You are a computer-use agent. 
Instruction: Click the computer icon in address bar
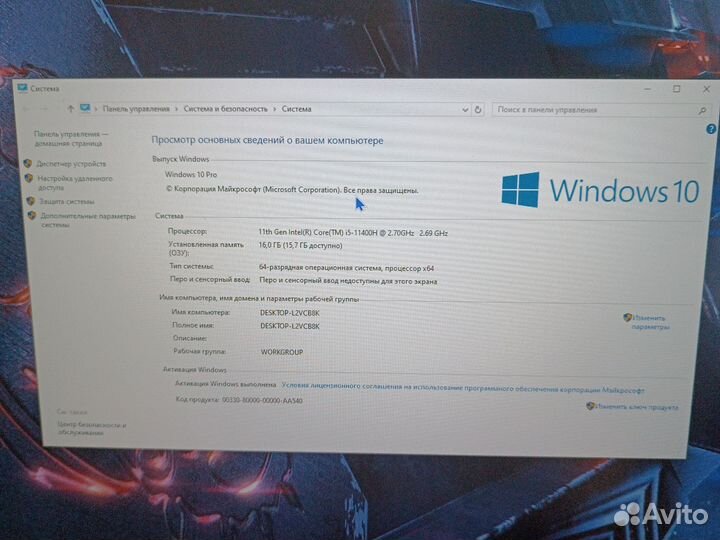click(86, 108)
